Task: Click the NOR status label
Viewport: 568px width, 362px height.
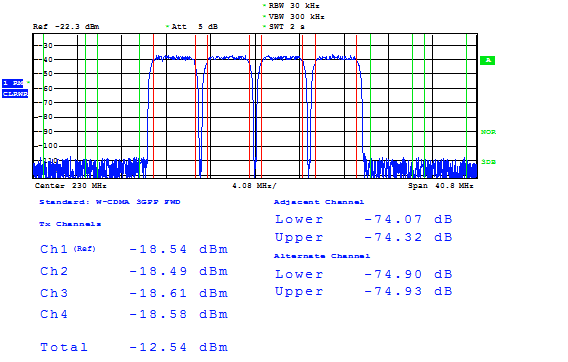Action: [488, 132]
